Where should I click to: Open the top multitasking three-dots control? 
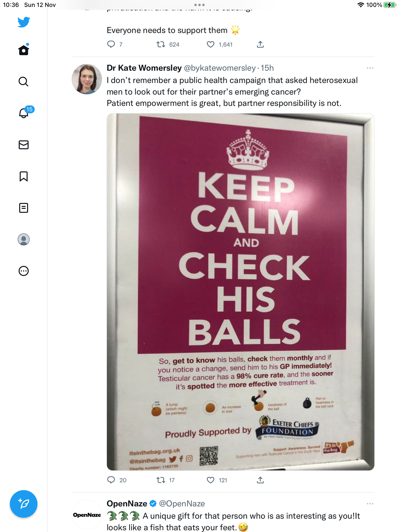[199, 5]
